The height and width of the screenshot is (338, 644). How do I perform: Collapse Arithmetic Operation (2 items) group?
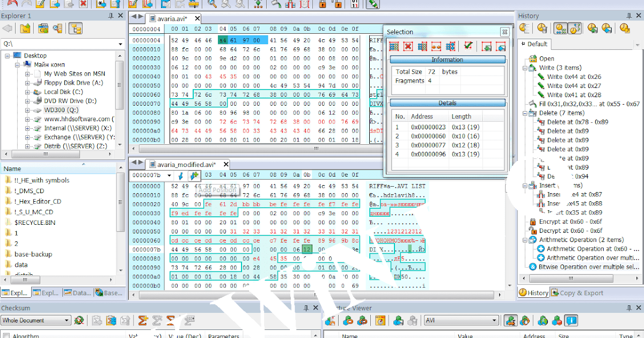(x=525, y=240)
